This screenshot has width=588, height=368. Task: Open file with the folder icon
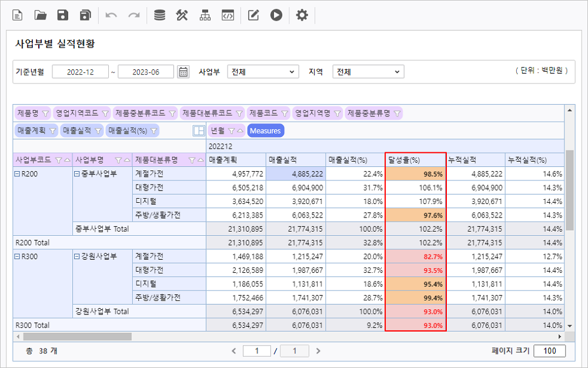[x=40, y=15]
